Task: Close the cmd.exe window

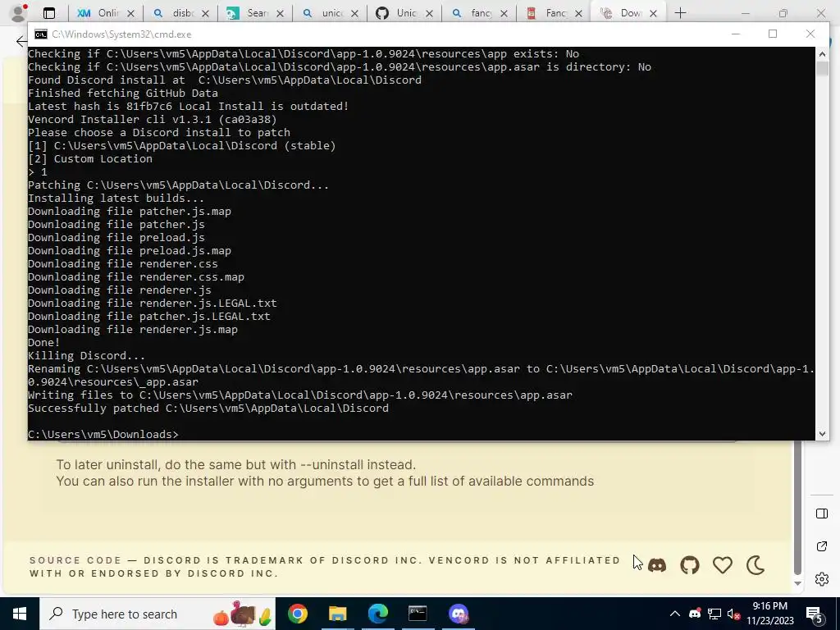Action: (810, 34)
